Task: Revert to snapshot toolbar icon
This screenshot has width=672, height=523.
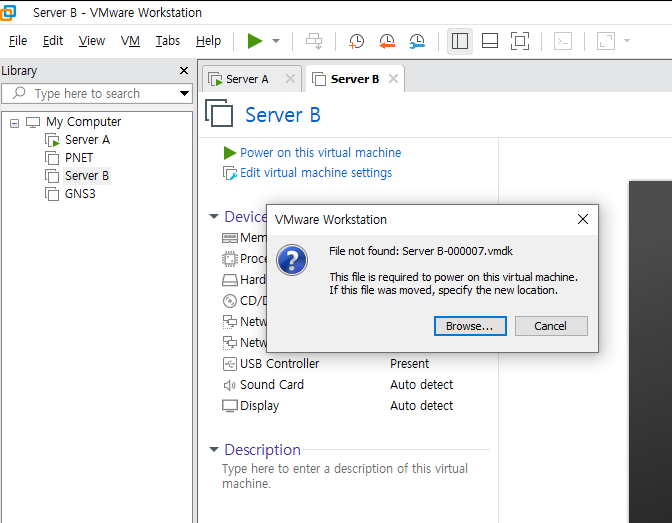Action: click(387, 41)
